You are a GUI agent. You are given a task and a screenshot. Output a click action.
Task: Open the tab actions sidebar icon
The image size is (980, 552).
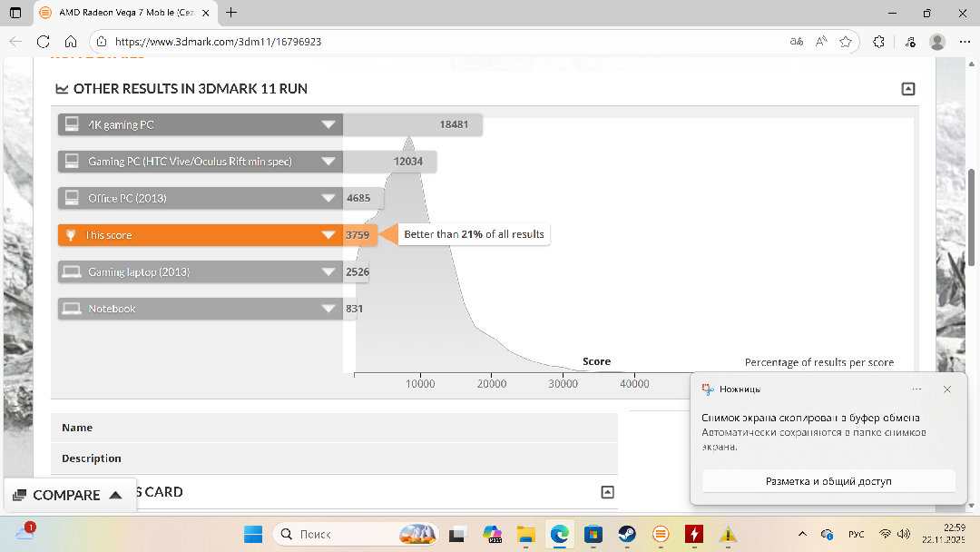tap(15, 13)
